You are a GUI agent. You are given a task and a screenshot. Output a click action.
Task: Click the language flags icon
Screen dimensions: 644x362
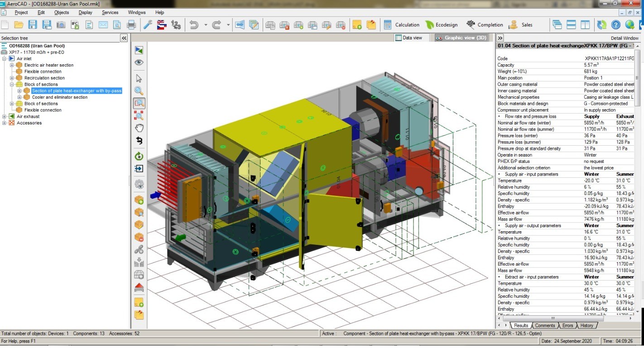(162, 25)
